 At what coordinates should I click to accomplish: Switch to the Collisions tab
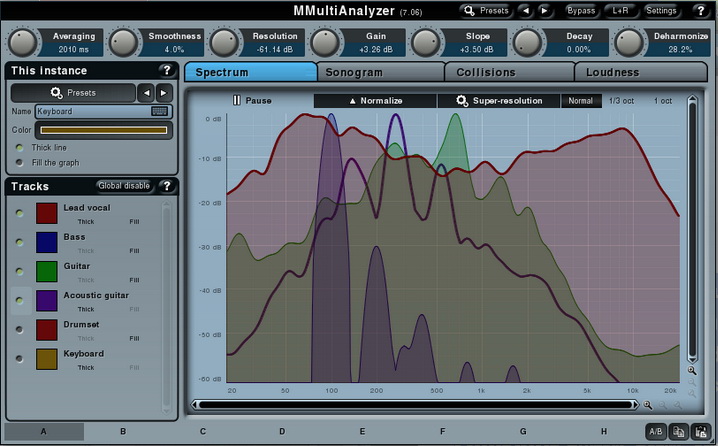[509, 72]
